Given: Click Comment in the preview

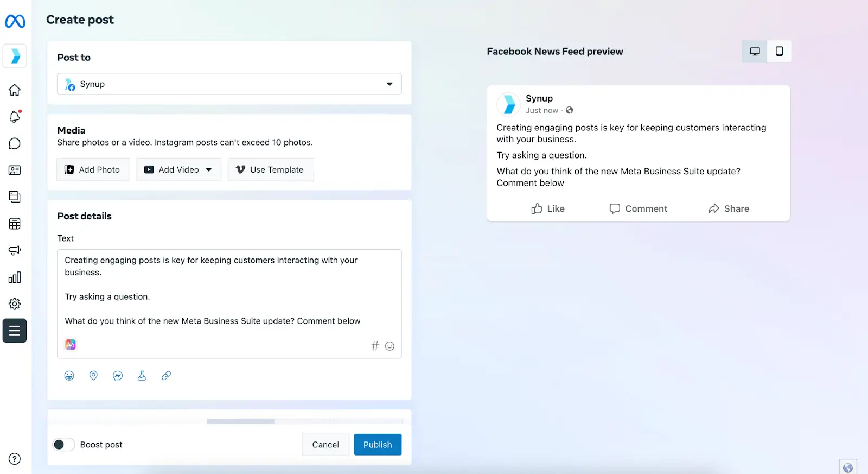Looking at the screenshot, I should coord(638,208).
